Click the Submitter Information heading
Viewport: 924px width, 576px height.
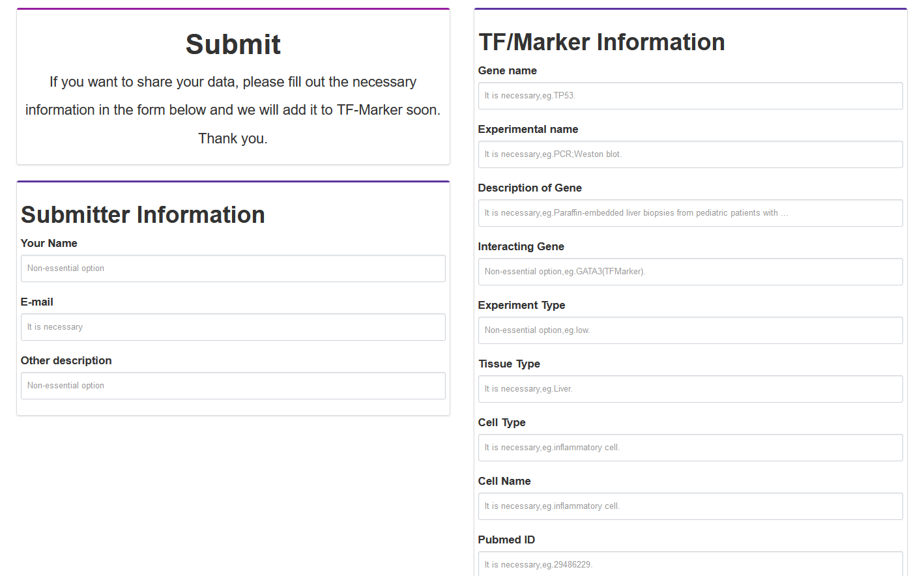click(x=143, y=214)
